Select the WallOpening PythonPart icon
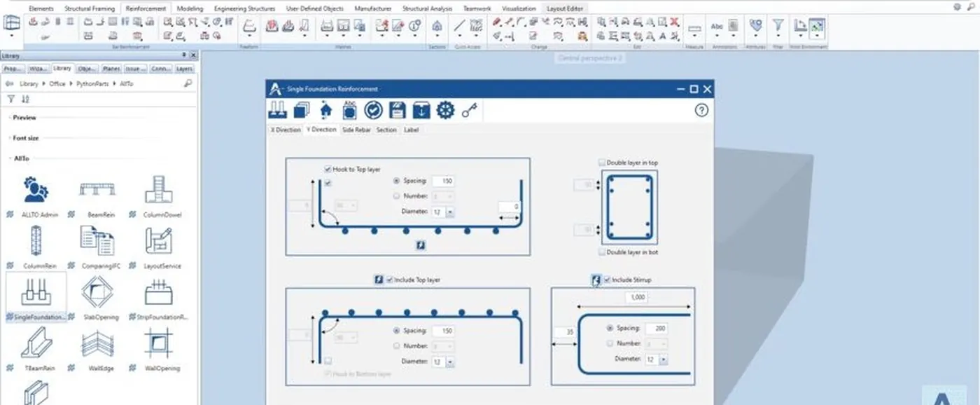 pos(158,343)
